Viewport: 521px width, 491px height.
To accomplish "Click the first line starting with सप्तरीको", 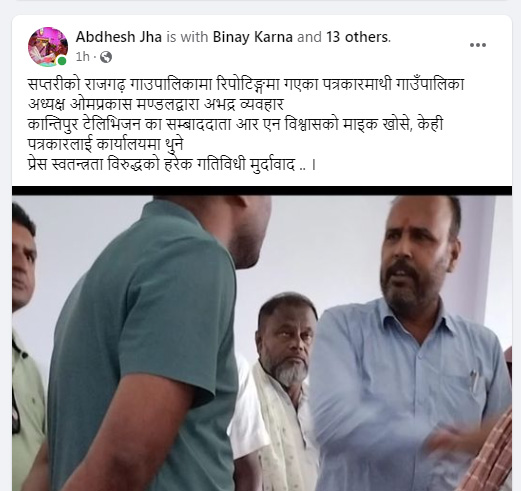I will click(246, 84).
